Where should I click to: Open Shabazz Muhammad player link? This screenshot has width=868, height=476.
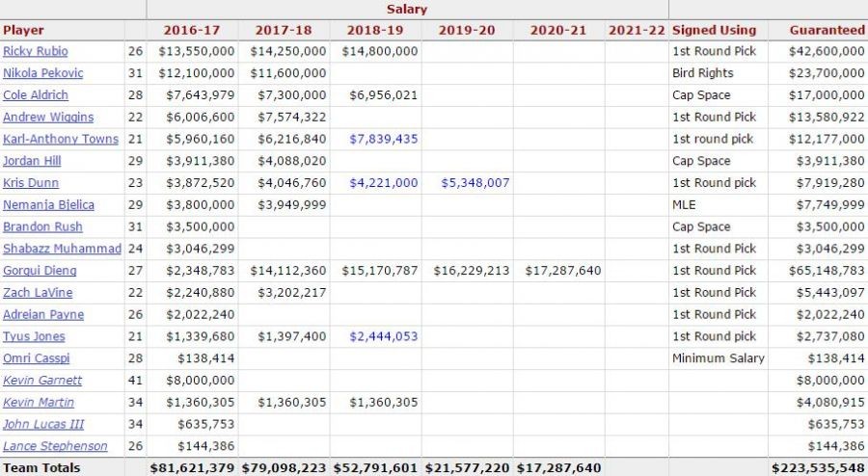pos(62,249)
